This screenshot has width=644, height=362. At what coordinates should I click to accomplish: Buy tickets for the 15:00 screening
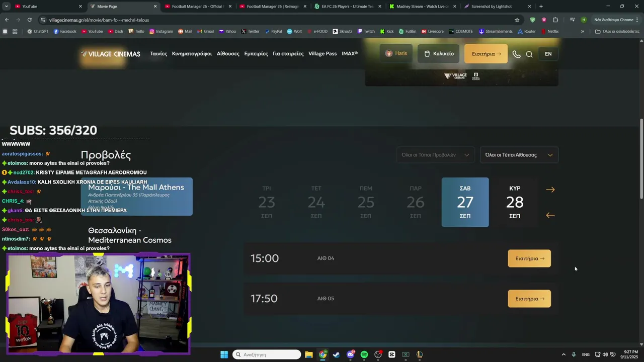[529, 258]
